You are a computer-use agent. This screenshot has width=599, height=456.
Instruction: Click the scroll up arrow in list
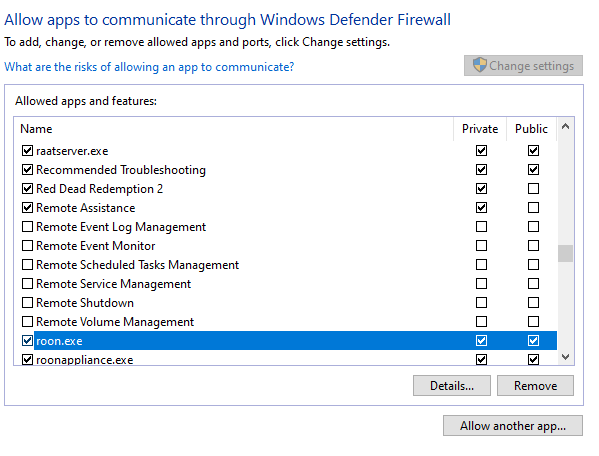coord(565,126)
